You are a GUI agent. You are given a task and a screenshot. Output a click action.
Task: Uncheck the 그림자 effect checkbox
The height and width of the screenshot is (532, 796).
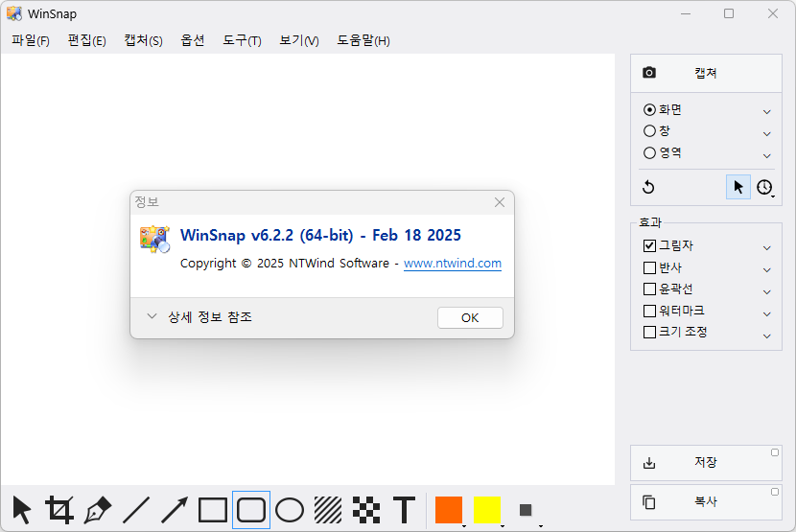point(649,245)
